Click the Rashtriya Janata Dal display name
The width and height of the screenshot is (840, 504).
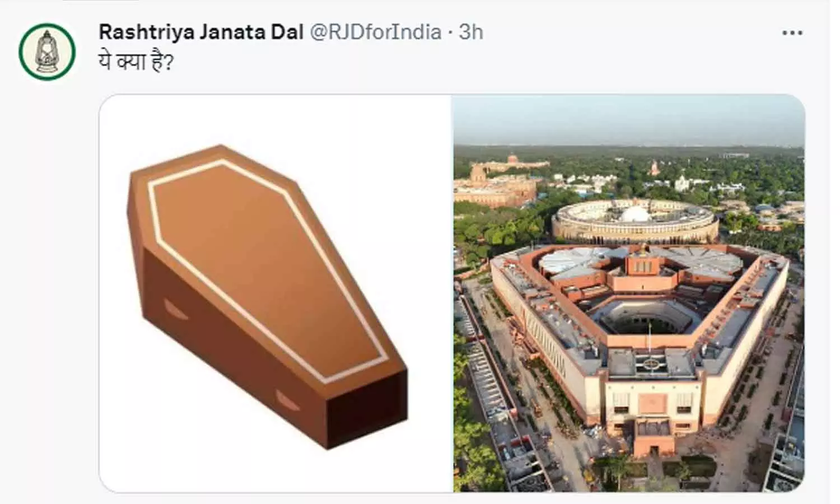[x=201, y=32]
